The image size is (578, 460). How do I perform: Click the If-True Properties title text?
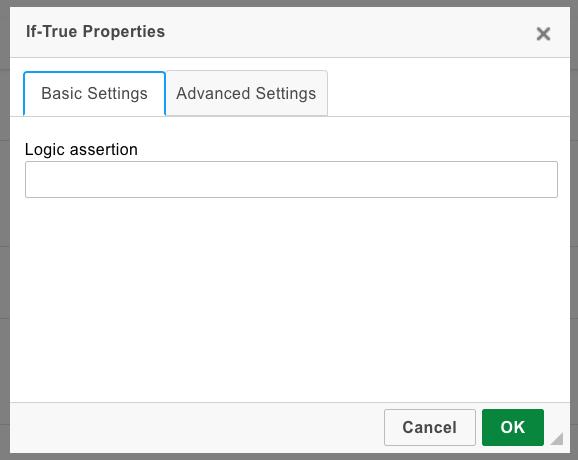95,31
